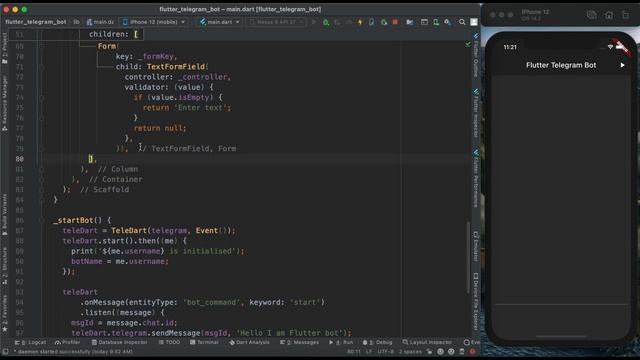Open the Flutter Outline side panel
Viewport: 640px width, 360px height.
(x=476, y=56)
